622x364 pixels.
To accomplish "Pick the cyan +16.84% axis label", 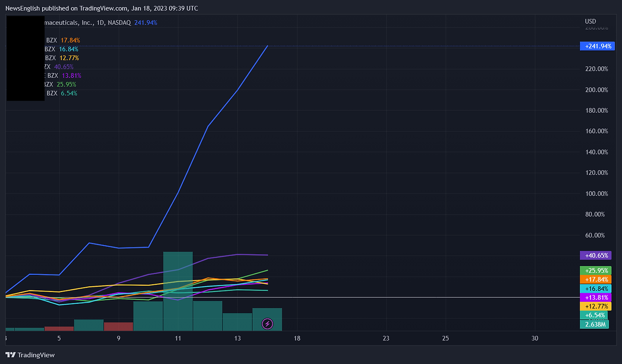I will click(595, 289).
